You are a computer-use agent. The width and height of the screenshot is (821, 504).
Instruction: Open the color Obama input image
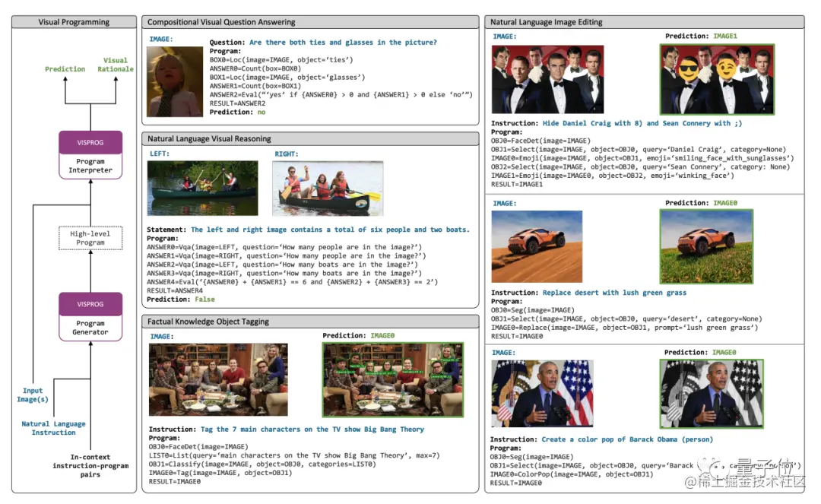point(543,394)
